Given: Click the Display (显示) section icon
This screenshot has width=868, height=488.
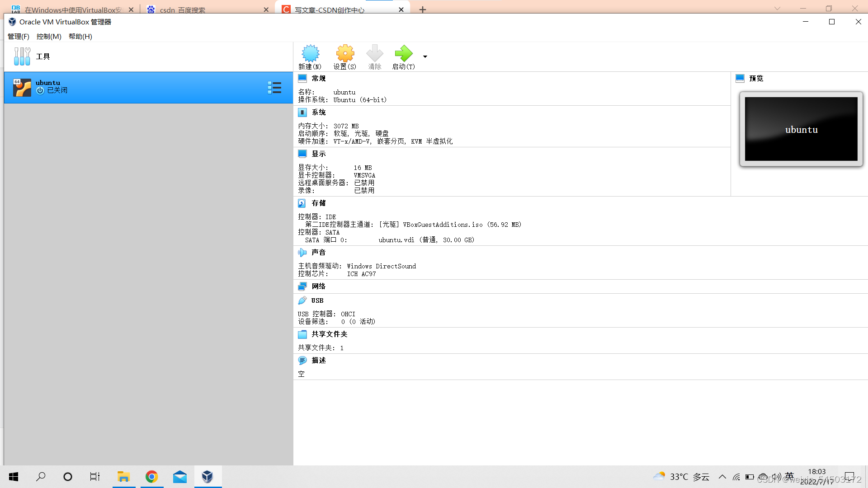Looking at the screenshot, I should tap(302, 154).
